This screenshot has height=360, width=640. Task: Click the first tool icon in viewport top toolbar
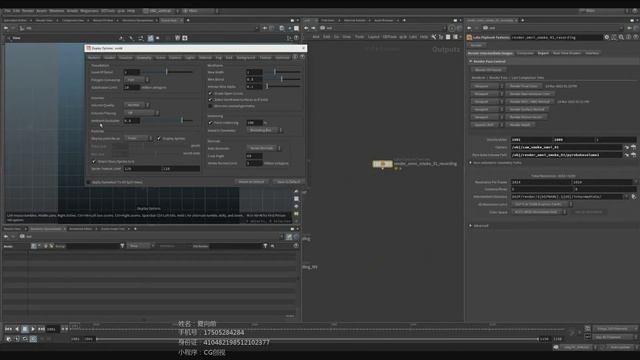click(x=121, y=38)
